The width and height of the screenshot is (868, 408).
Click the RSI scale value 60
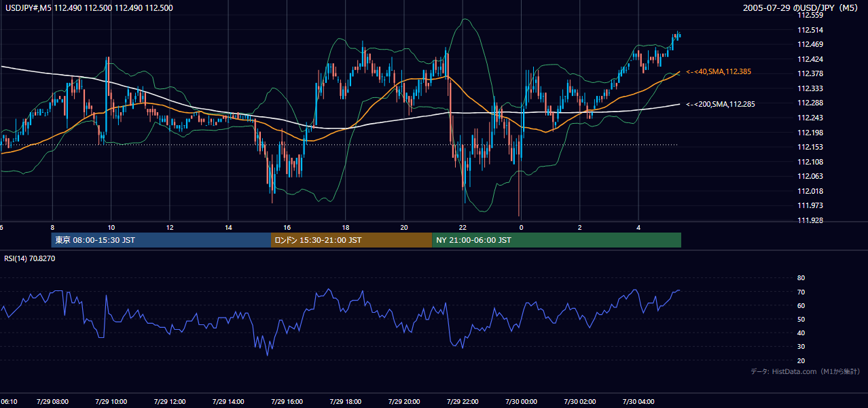click(801, 305)
